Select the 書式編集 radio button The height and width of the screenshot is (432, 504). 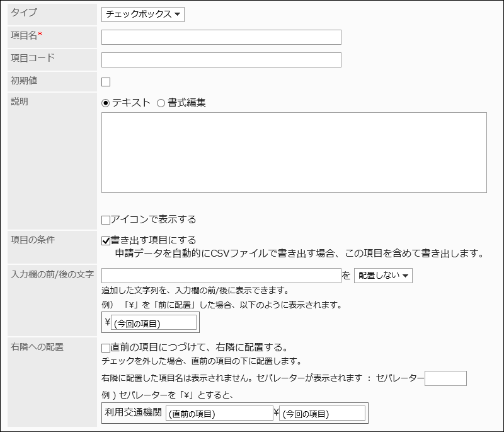coord(161,103)
